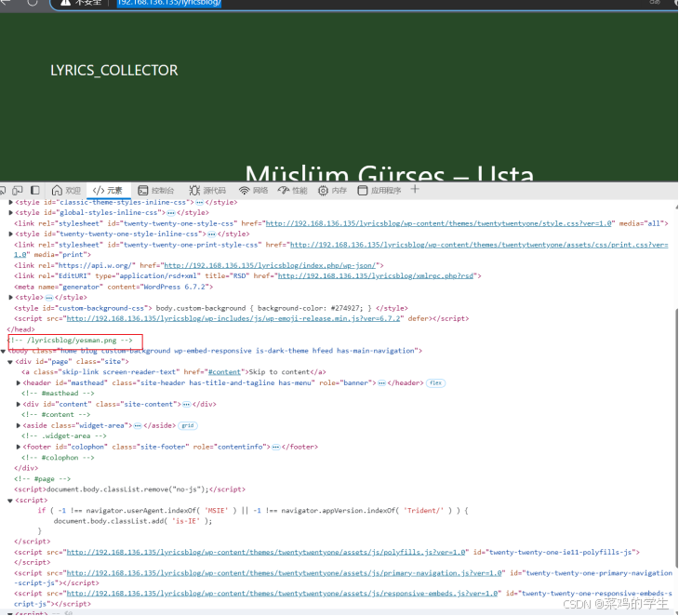The height and width of the screenshot is (616, 679).
Task: Collapse the body element node
Action: [4, 352]
